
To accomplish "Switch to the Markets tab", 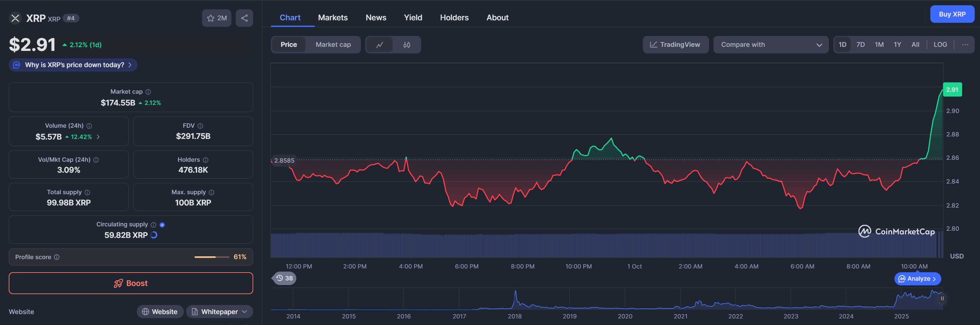I will (332, 17).
